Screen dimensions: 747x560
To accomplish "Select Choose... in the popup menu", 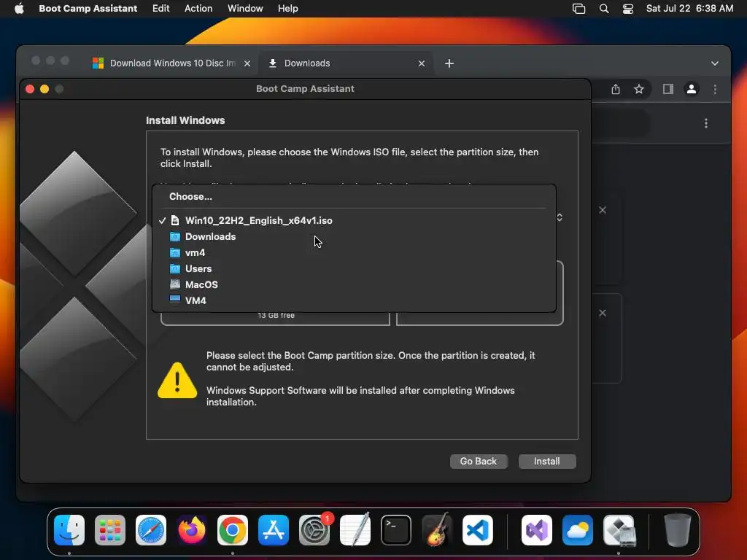I will 354,196.
